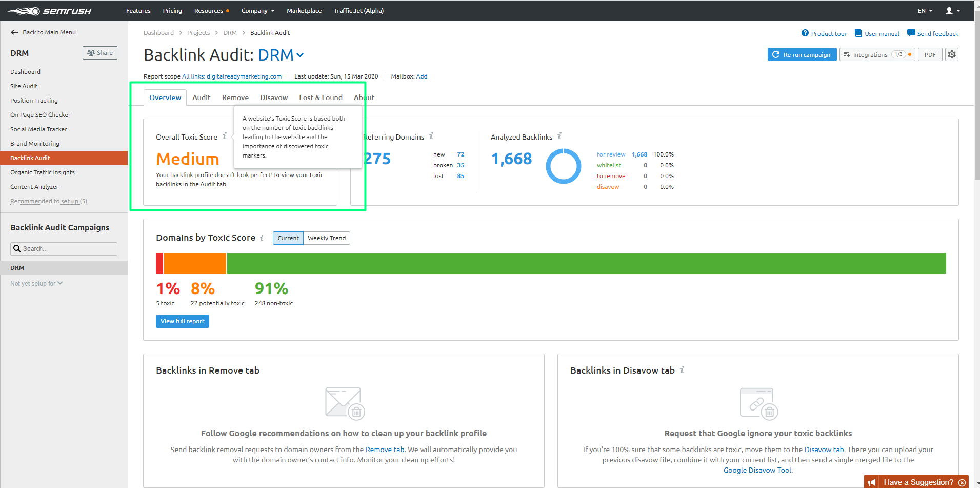The width and height of the screenshot is (980, 488).
Task: Click the settings gear icon
Action: click(x=952, y=54)
